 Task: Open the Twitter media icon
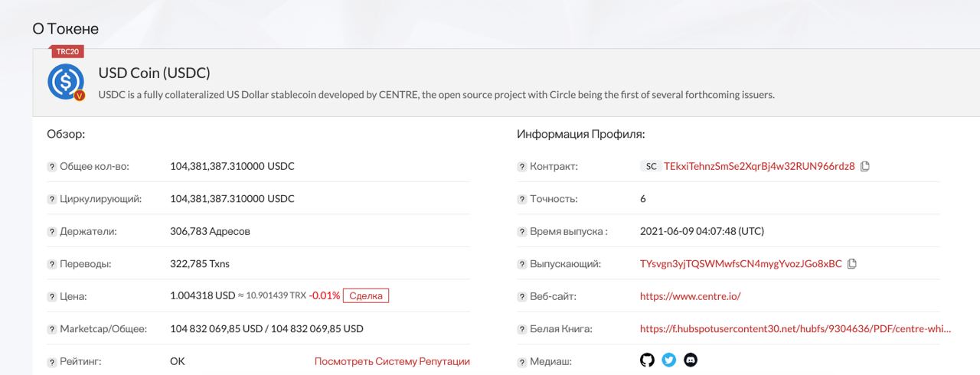pyautogui.click(x=669, y=360)
